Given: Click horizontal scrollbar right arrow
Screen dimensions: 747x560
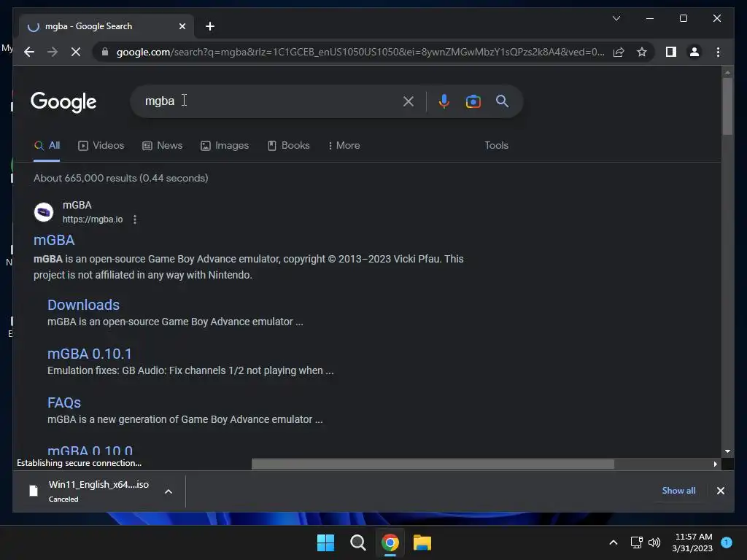Looking at the screenshot, I should [x=715, y=464].
